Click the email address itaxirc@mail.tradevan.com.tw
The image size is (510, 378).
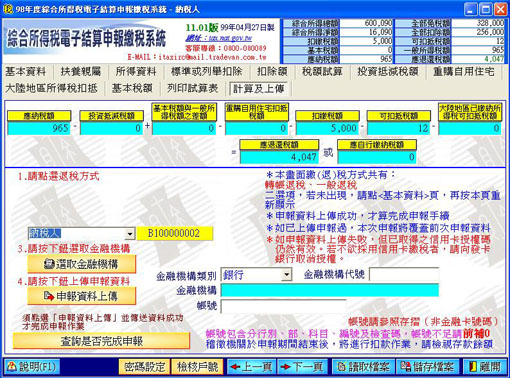(212, 57)
